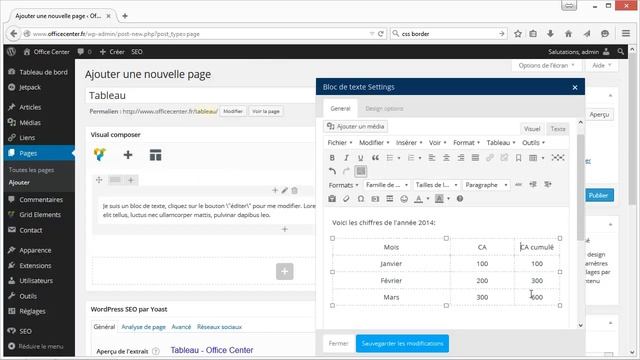Decrease the indent
Image resolution: width=640 pixels, height=360 pixels.
click(x=533, y=184)
